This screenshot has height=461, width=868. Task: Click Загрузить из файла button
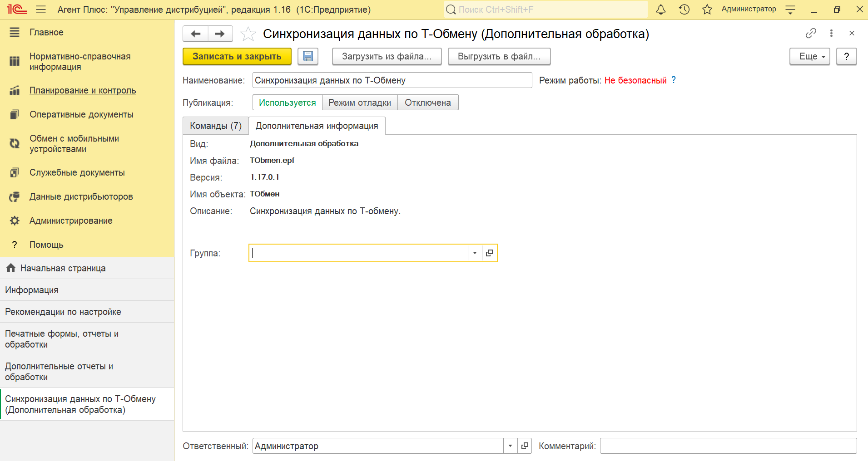[x=387, y=56]
